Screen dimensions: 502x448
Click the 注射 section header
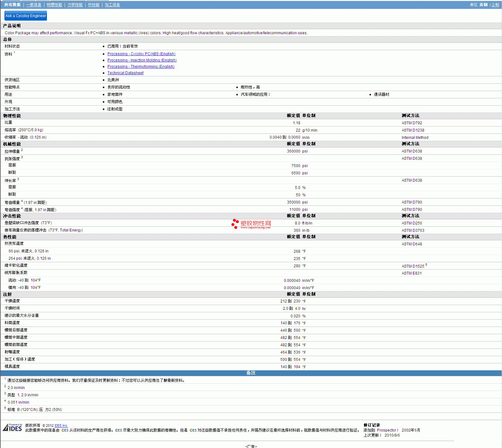(x=7, y=295)
